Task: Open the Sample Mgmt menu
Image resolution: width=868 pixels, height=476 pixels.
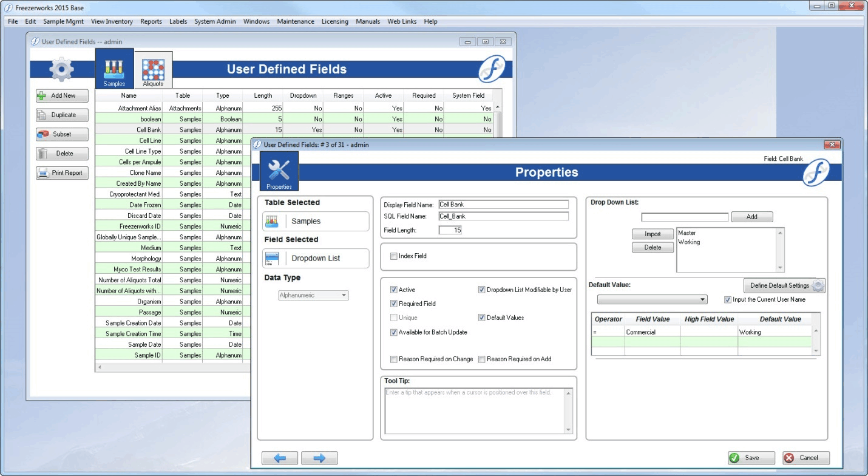Action: 63,21
